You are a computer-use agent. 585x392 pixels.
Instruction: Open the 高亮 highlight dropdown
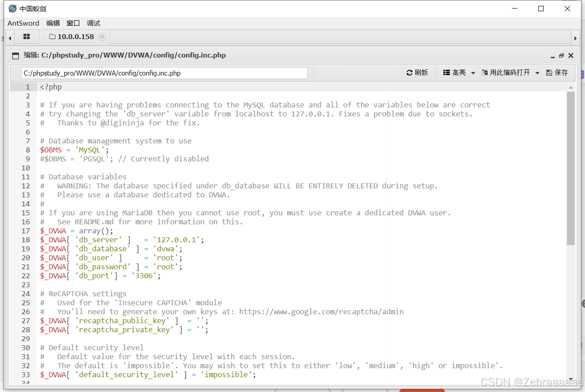coord(459,73)
